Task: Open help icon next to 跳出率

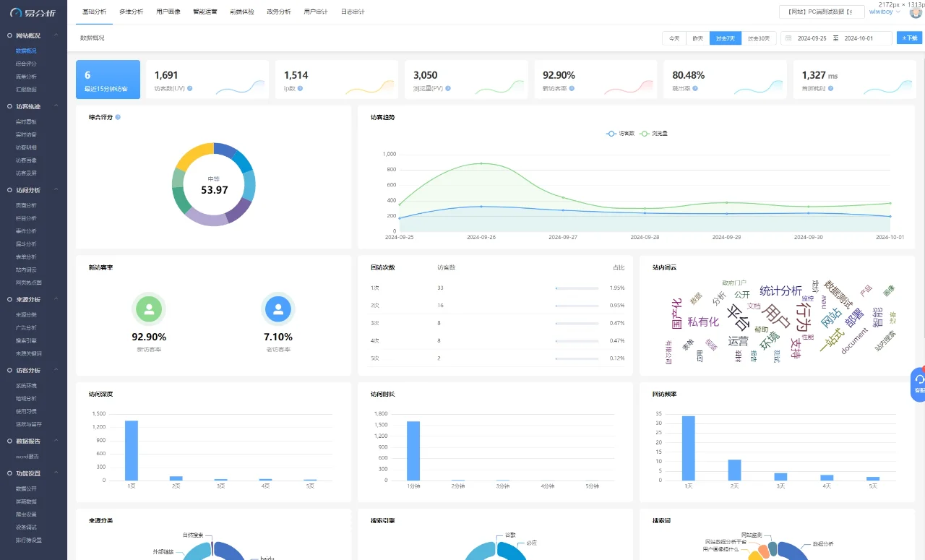Action: [694, 88]
